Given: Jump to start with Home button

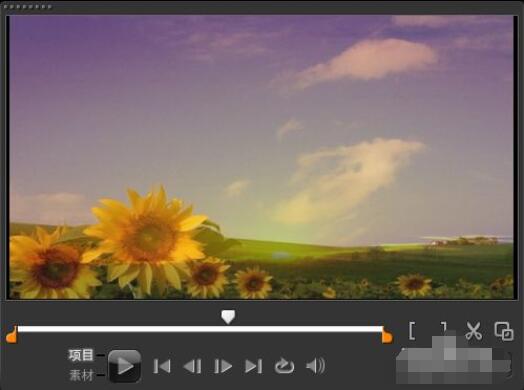Looking at the screenshot, I should (x=162, y=366).
